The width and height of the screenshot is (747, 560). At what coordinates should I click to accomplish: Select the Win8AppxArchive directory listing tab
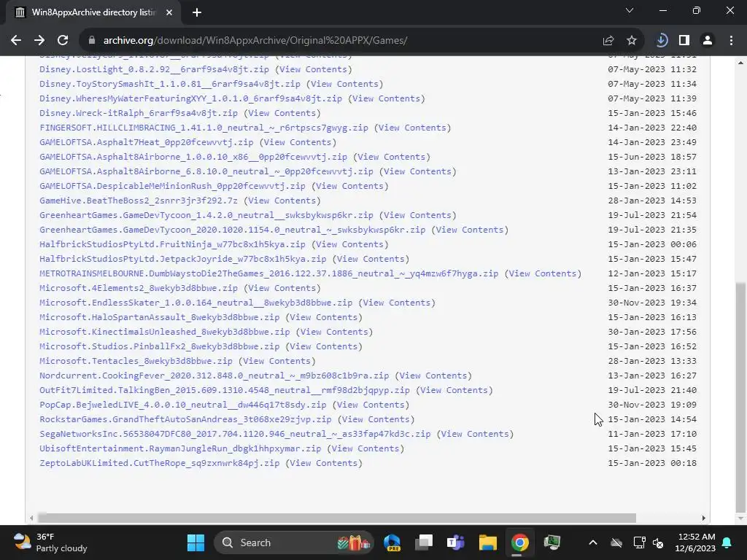[x=93, y=12]
